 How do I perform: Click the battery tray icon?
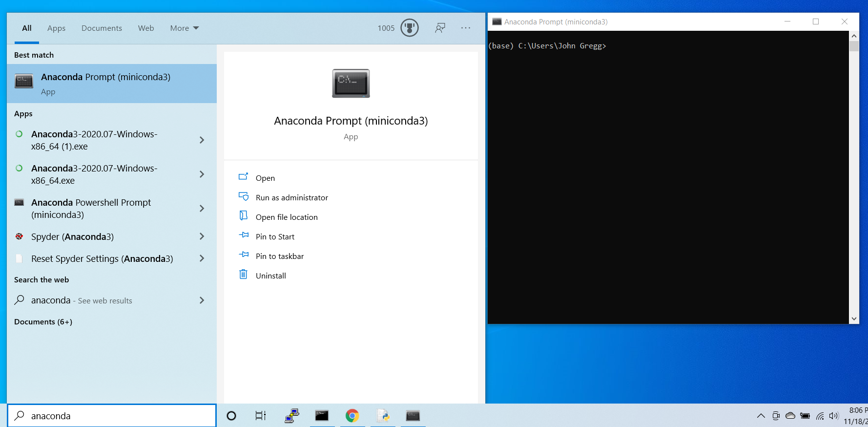point(805,416)
